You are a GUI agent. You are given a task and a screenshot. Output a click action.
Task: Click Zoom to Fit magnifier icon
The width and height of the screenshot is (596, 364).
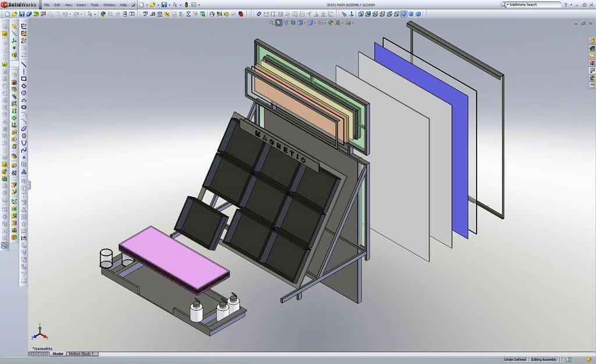pyautogui.click(x=271, y=23)
